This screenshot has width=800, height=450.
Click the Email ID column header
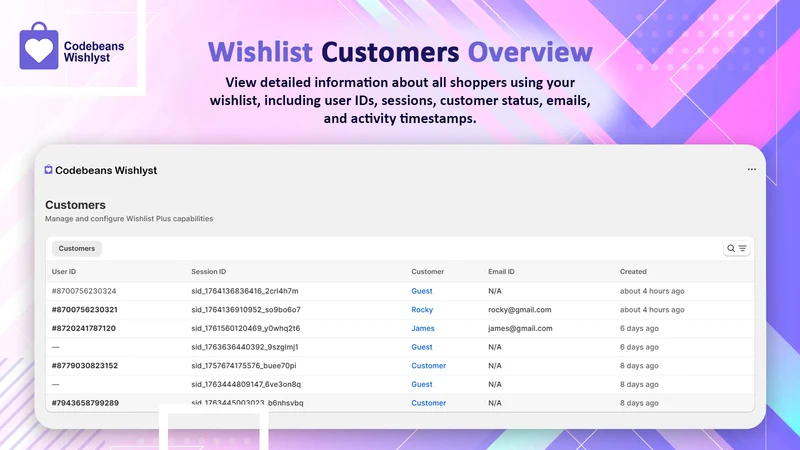(x=501, y=271)
